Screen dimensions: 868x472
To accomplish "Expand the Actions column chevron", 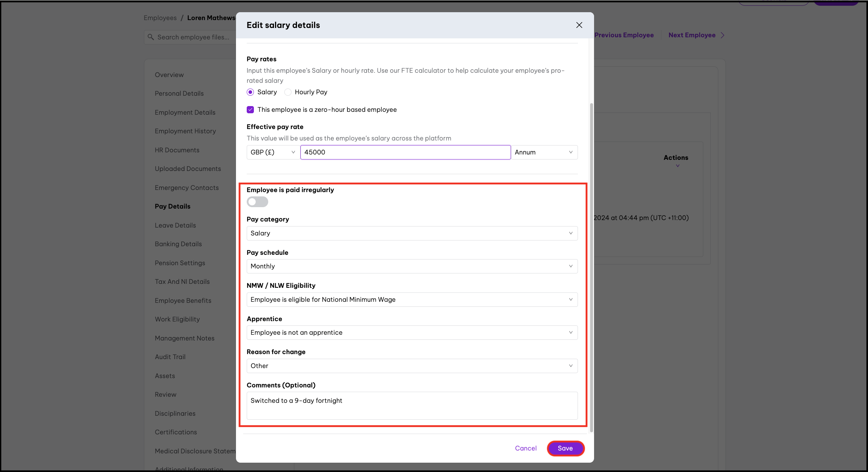I will point(677,166).
